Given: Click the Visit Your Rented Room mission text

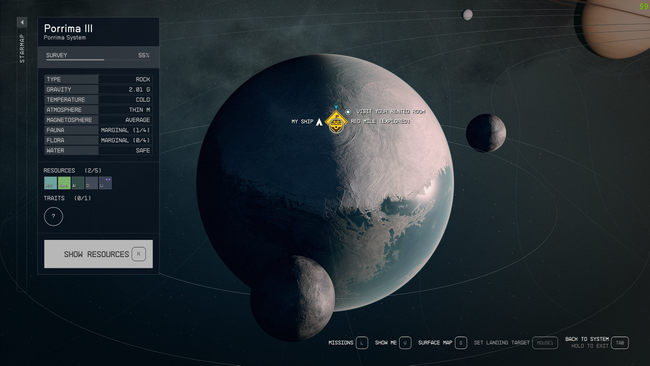Looking at the screenshot, I should (x=391, y=111).
